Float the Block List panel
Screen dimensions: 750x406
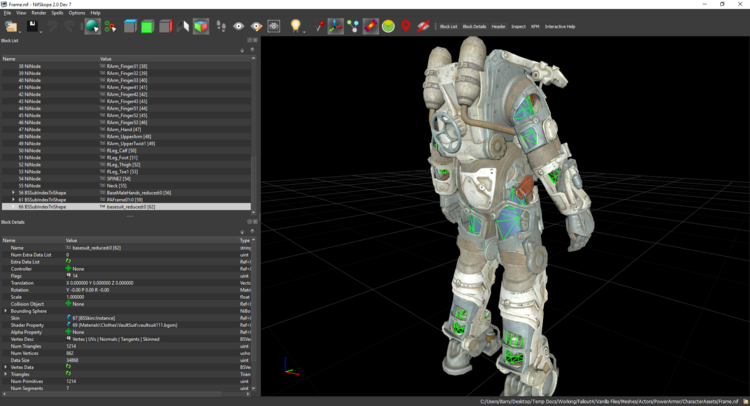(x=249, y=41)
